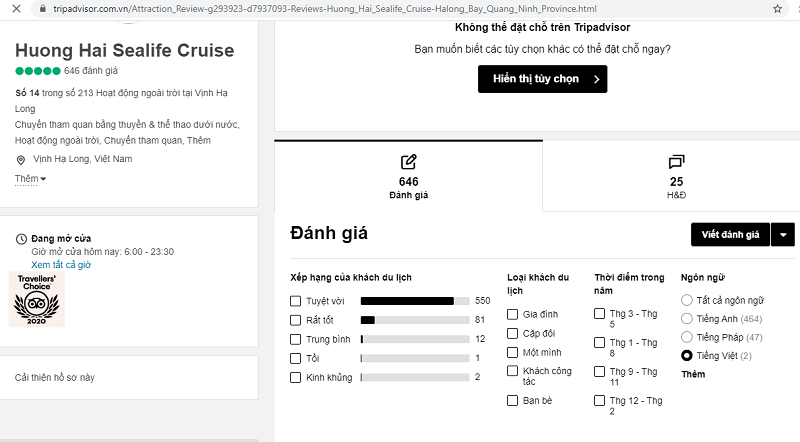Click the browser address bar URL

click(325, 9)
